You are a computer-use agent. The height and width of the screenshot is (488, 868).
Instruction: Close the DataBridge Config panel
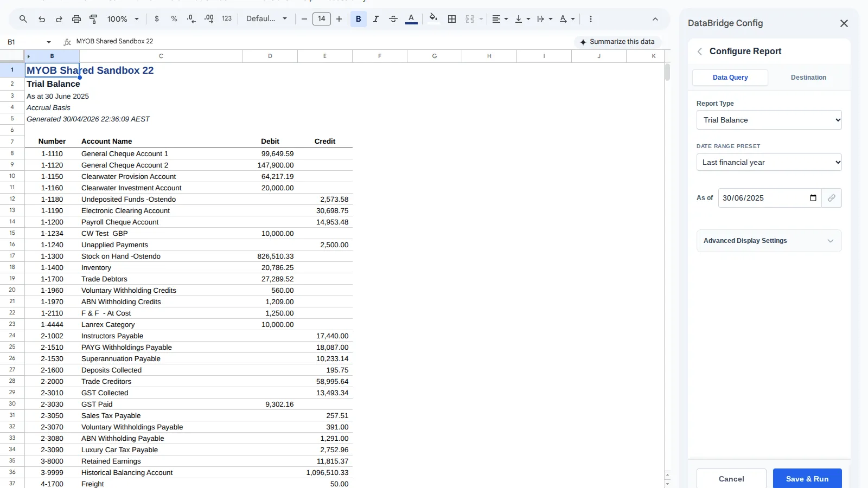[x=844, y=23]
